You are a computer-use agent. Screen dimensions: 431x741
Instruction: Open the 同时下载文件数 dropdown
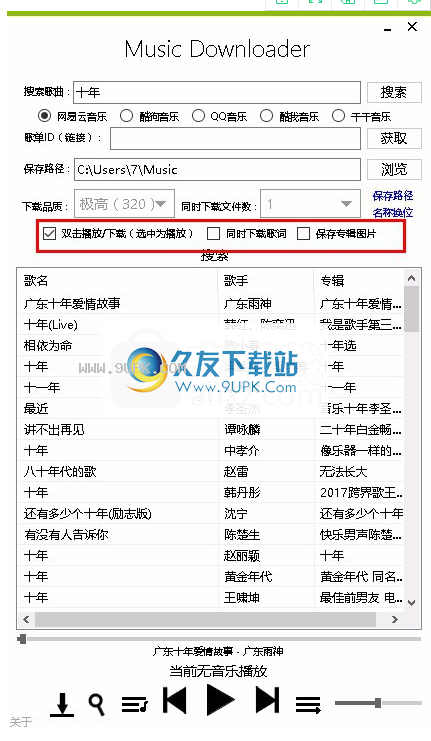[x=310, y=204]
